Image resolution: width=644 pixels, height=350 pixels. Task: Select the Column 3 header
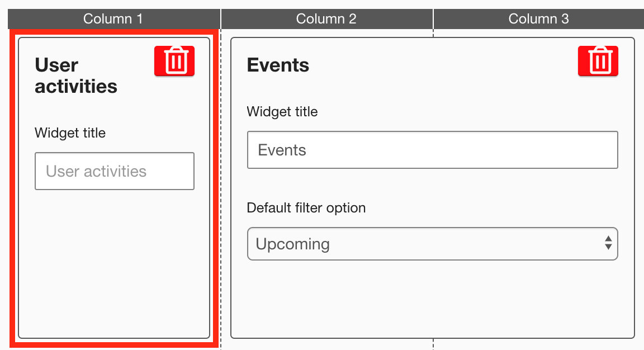pyautogui.click(x=538, y=19)
